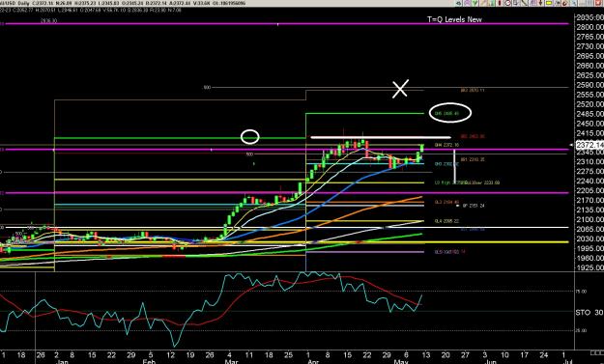Click the QL3 level label on chart
The height and width of the screenshot is (364, 604).
(446, 202)
